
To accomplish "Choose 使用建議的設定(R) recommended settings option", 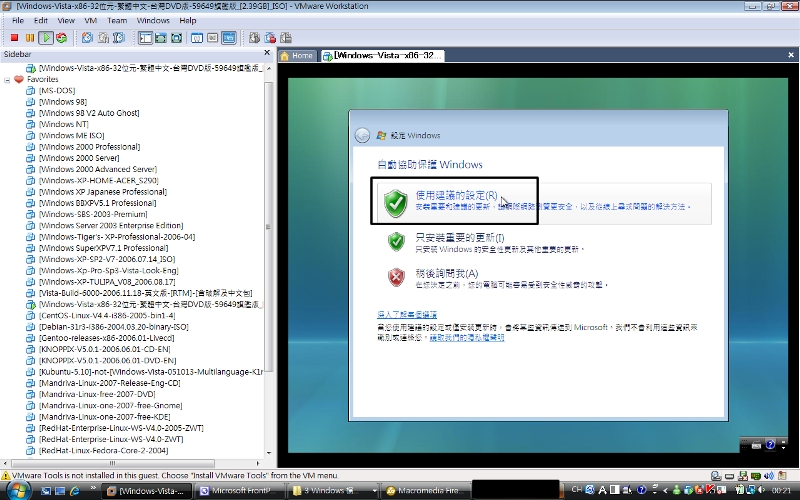I will click(x=544, y=203).
